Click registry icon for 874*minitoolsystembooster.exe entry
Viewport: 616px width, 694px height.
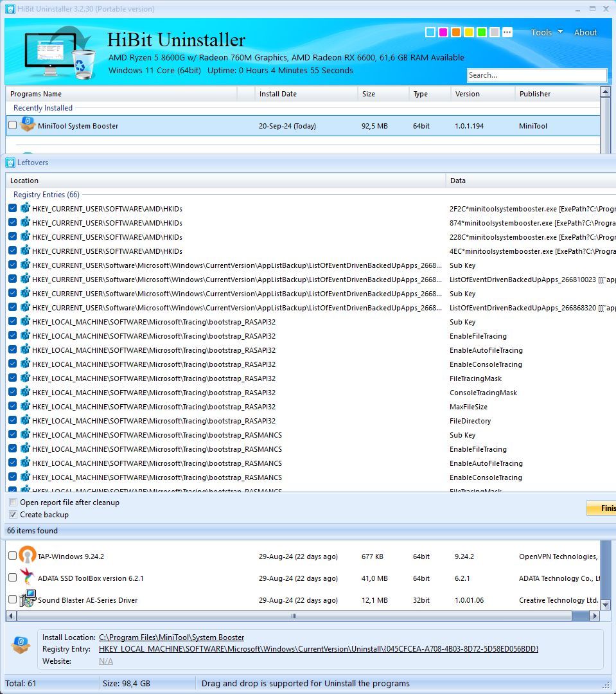coord(25,222)
